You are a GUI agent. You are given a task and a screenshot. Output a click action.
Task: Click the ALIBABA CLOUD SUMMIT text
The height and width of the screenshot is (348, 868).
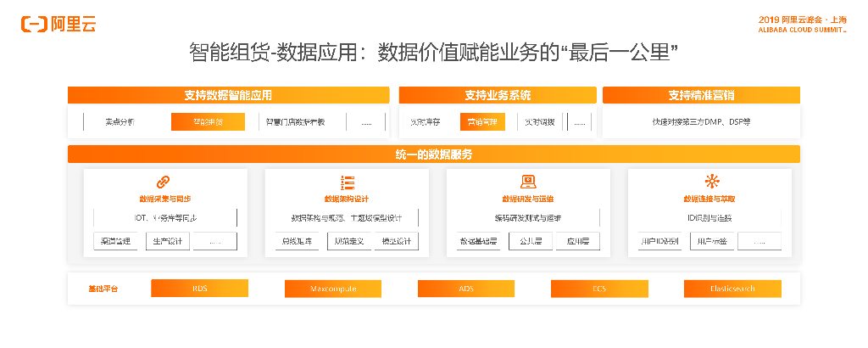tap(803, 30)
